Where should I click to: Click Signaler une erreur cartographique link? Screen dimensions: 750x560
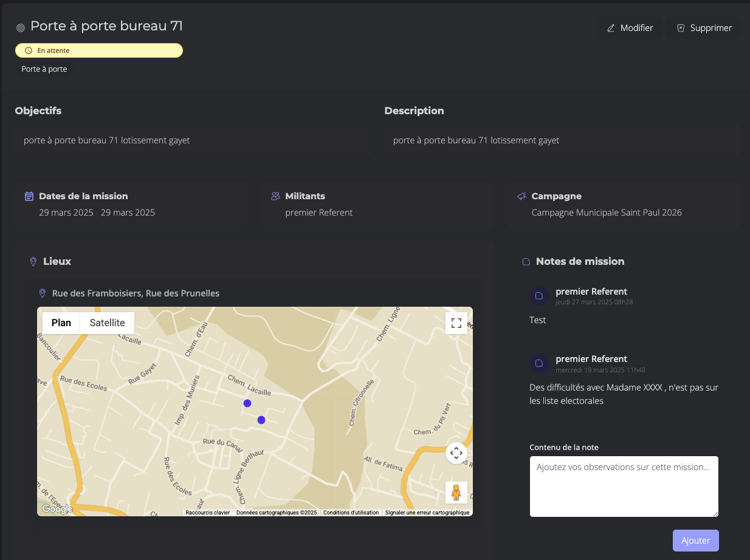pyautogui.click(x=427, y=513)
